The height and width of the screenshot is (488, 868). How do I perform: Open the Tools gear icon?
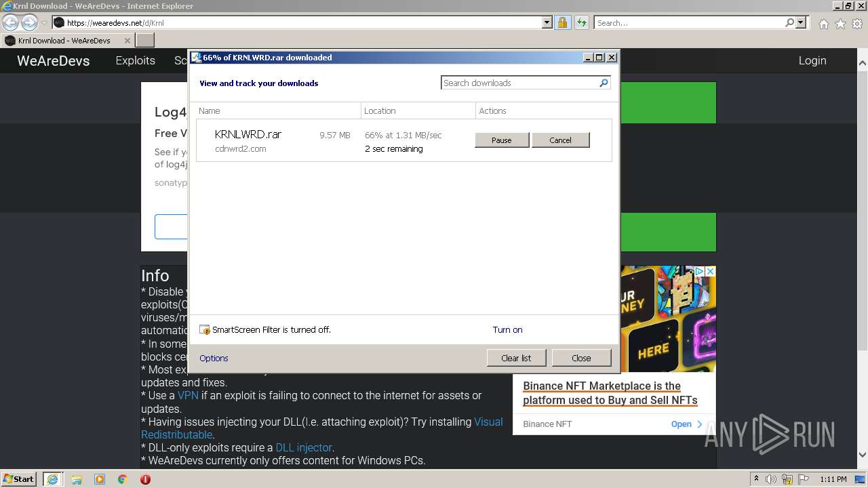click(857, 24)
